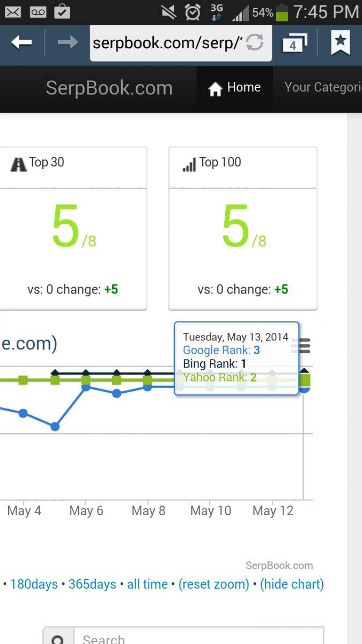
Task: Go to SerpBook.com brand link
Action: (x=109, y=88)
